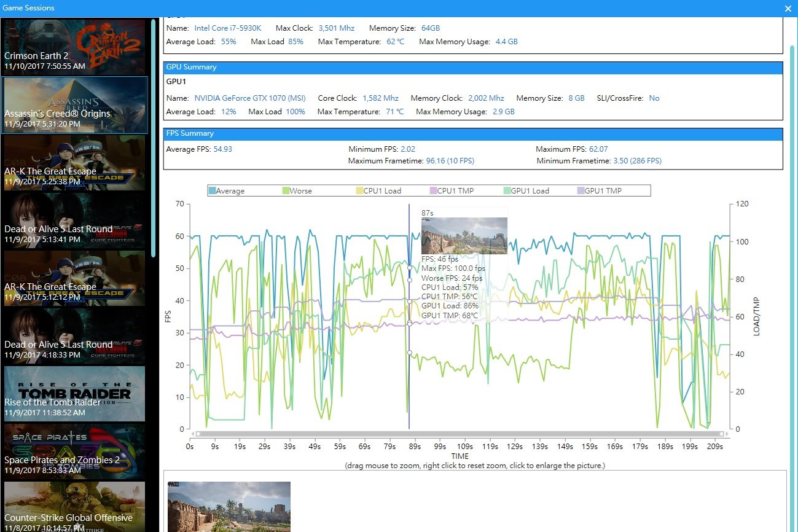Toggle the Average series in chart legend
The height and width of the screenshot is (532, 798).
(227, 191)
